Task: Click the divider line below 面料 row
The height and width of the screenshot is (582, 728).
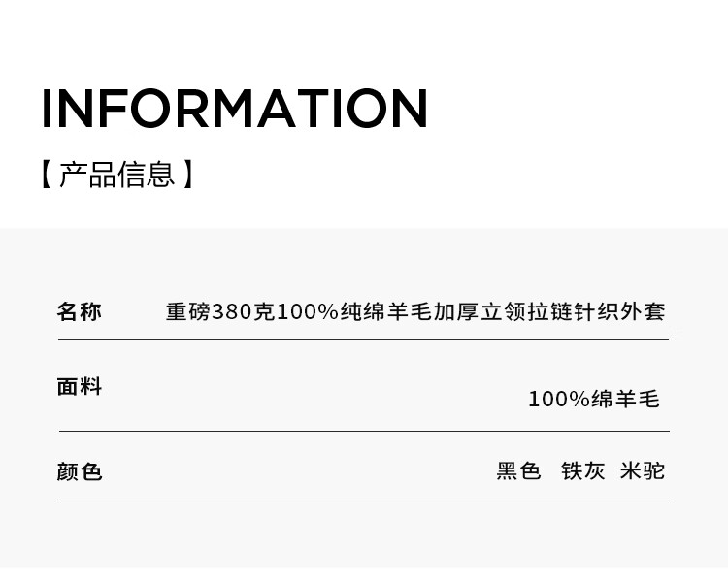Action: point(364,431)
